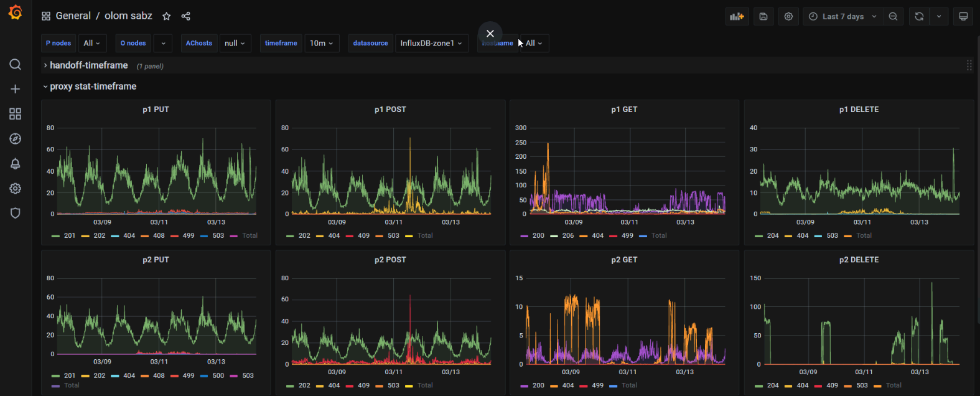Expand the handoff-timeframe row
This screenshot has width=980, height=396.
tap(88, 65)
